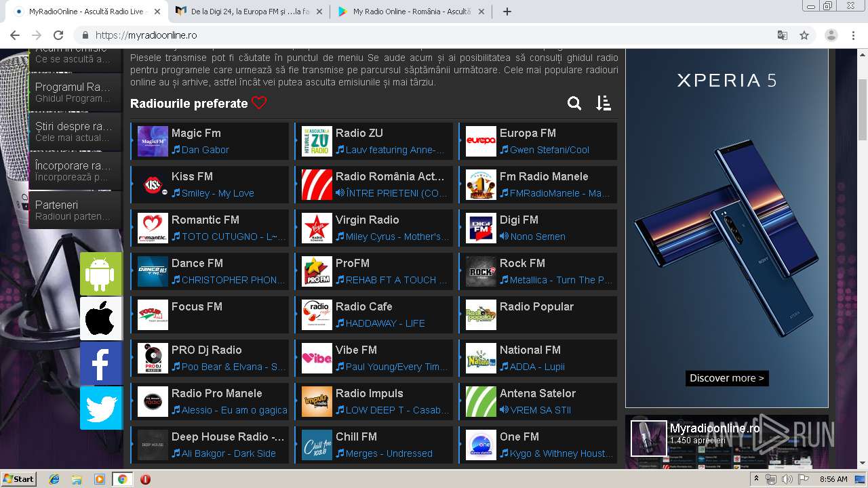Click the volume icon in system tray
The width and height of the screenshot is (868, 488).
[x=787, y=479]
